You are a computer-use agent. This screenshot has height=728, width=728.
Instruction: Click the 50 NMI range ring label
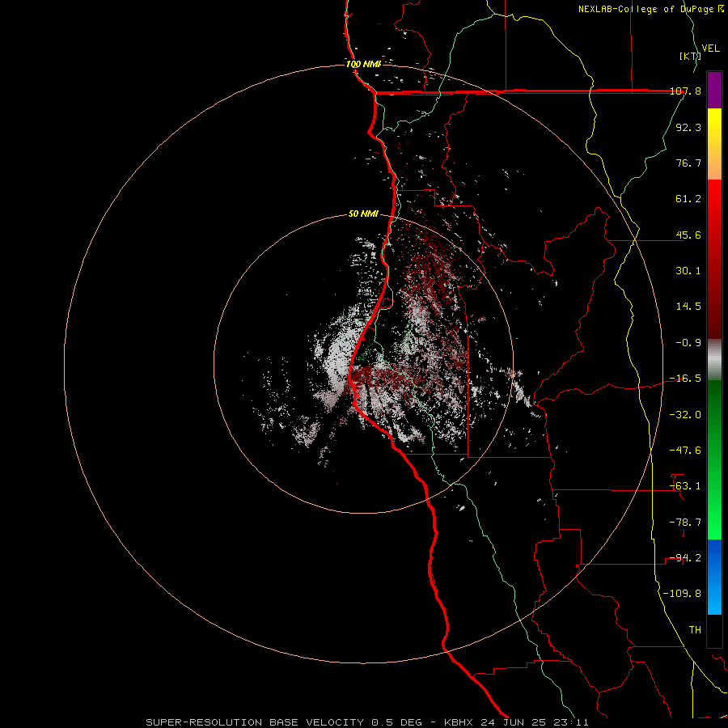point(363,214)
